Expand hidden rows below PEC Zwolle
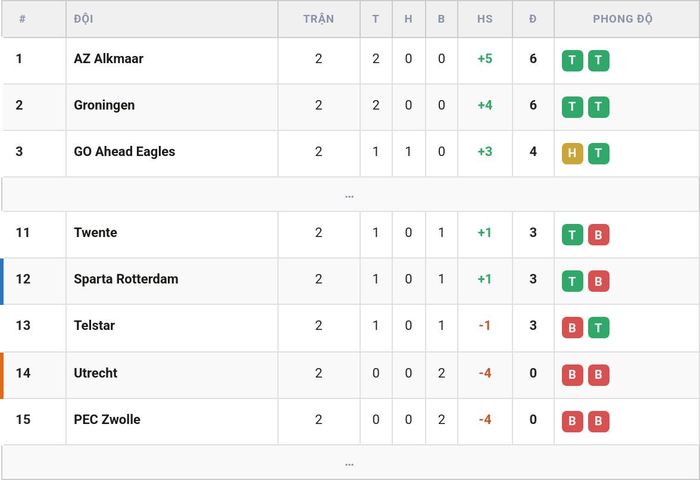This screenshot has height=480, width=700. click(350, 463)
